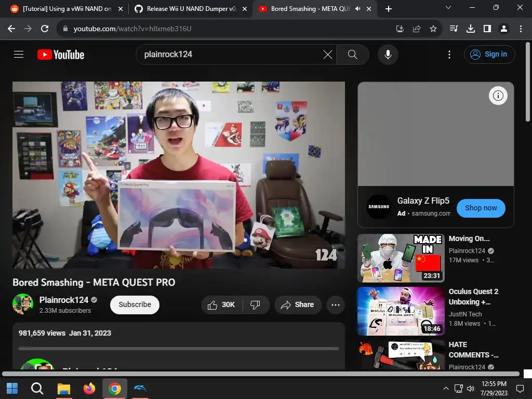The width and height of the screenshot is (532, 399).
Task: Click the Share button
Action: [298, 304]
